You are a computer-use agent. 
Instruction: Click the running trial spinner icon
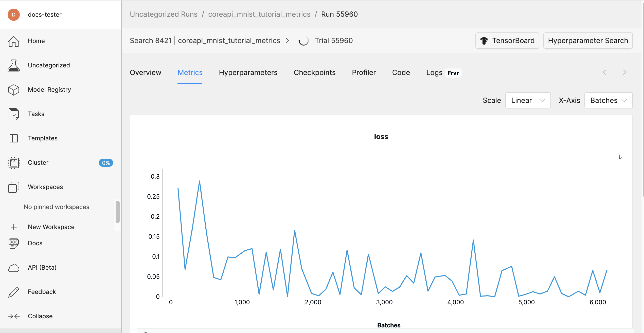[303, 41]
